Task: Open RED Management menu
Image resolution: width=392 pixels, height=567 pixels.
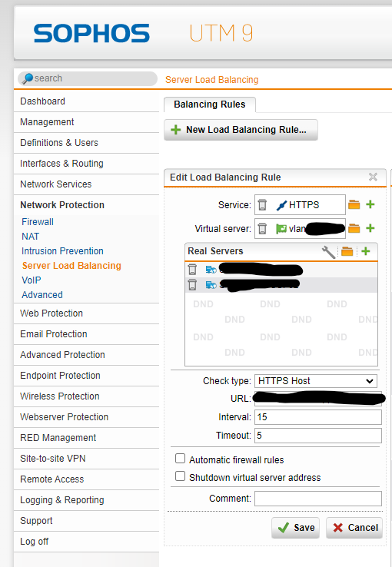Action: pos(86,438)
